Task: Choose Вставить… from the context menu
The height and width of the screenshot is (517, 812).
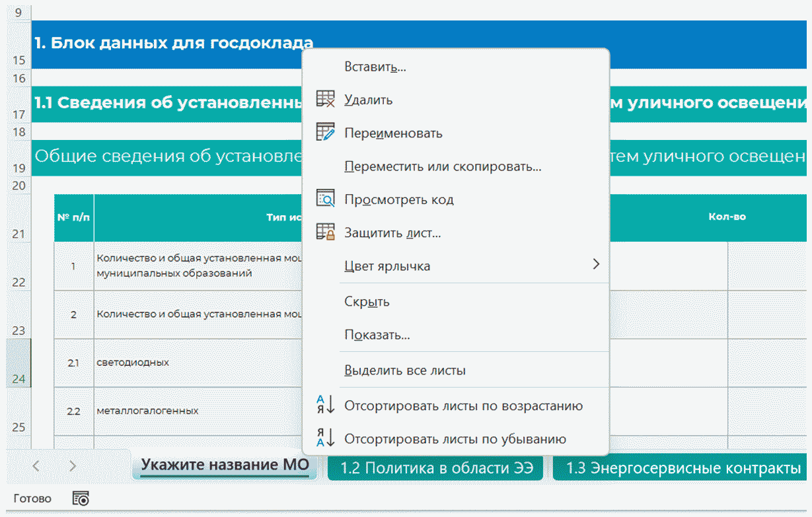Action: point(375,67)
